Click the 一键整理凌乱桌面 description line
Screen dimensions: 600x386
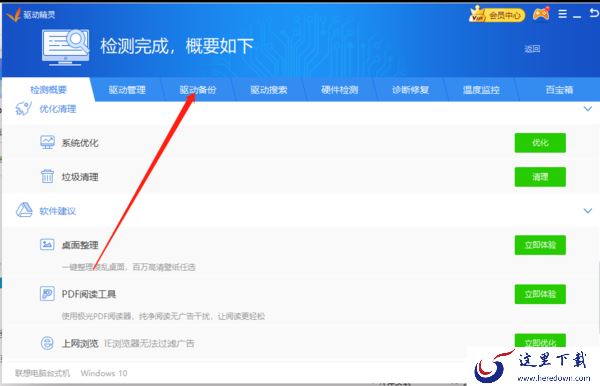click(129, 267)
